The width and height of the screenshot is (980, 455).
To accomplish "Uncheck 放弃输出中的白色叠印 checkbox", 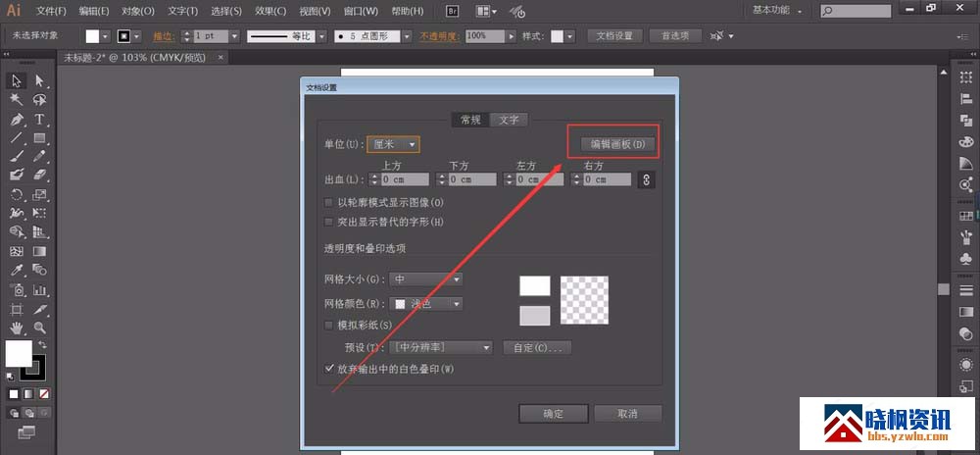I will (329, 369).
